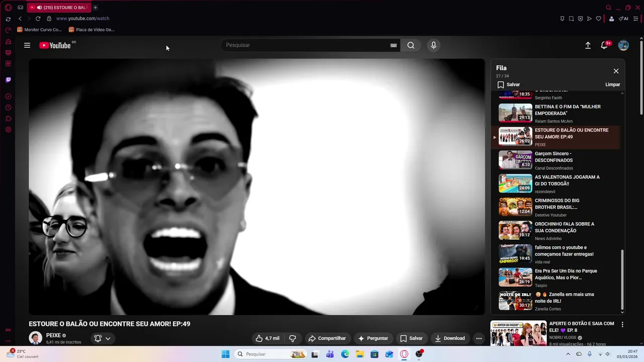The height and width of the screenshot is (362, 644).
Task: Open YouTube notifications bell
Action: tap(605, 45)
